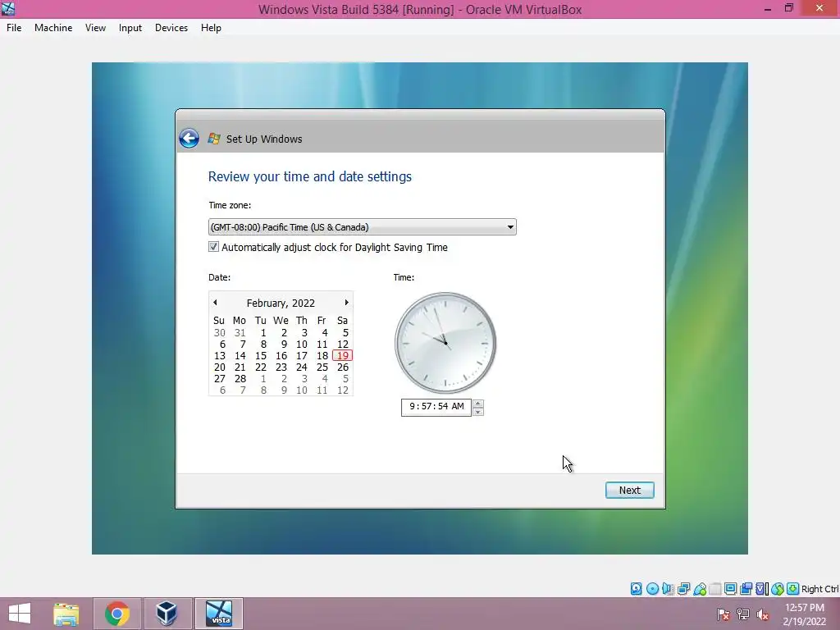Select February 25 in the calendar
The height and width of the screenshot is (630, 840).
click(322, 367)
